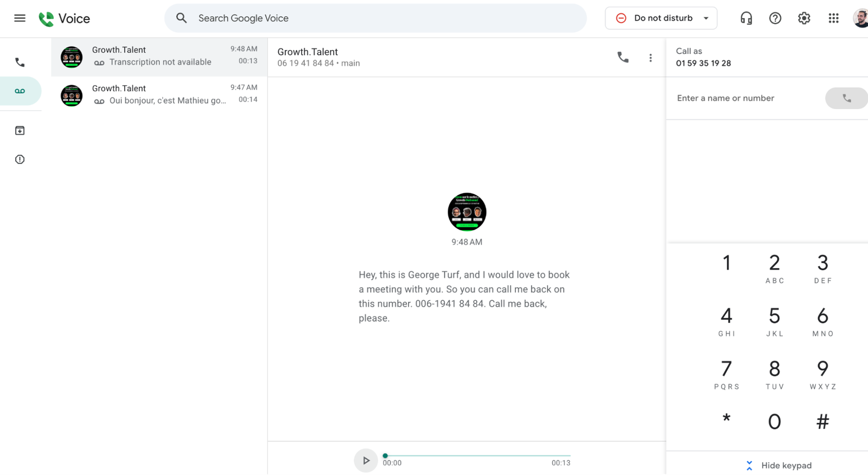Dial keypad digit 6 MNO
The width and height of the screenshot is (868, 475).
[822, 321]
